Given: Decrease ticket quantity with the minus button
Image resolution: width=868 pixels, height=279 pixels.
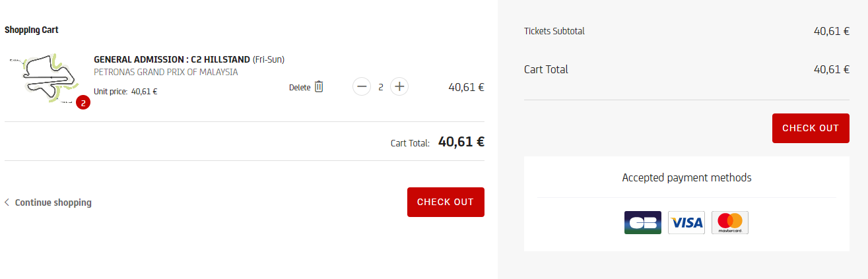Looking at the screenshot, I should [362, 86].
